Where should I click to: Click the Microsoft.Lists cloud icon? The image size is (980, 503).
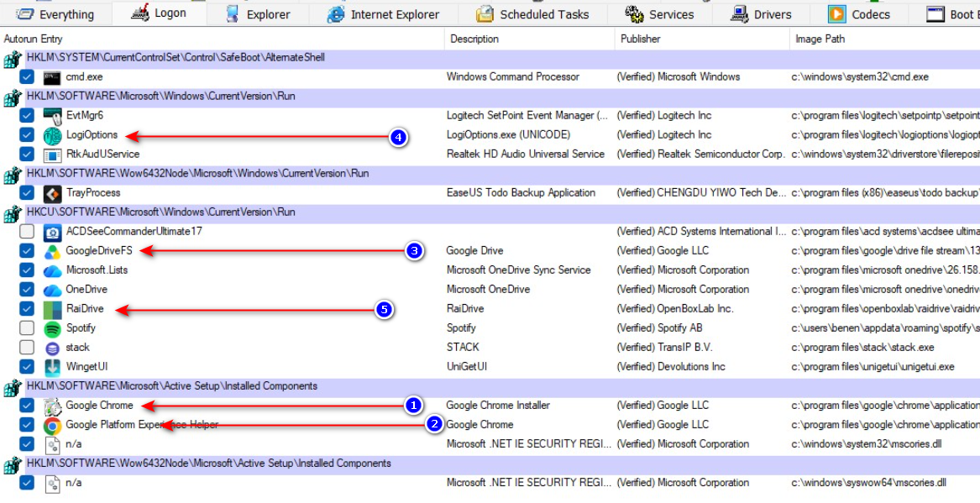[x=52, y=270]
